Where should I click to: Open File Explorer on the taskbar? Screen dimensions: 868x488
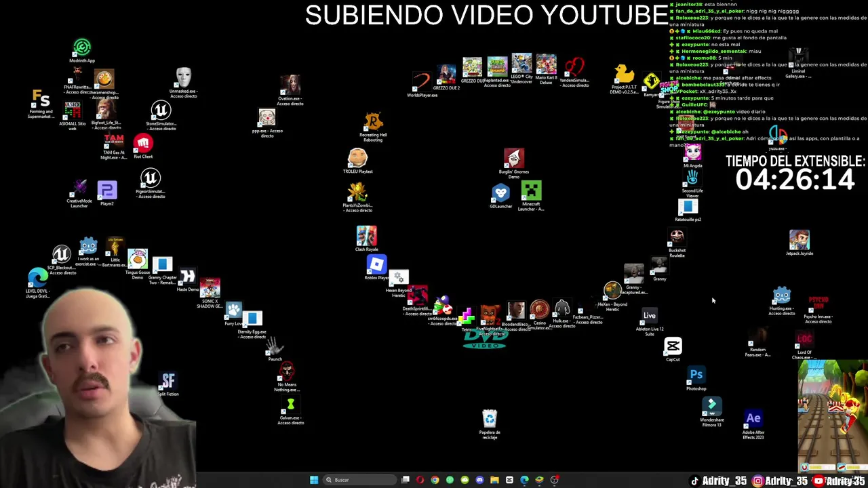point(494,480)
